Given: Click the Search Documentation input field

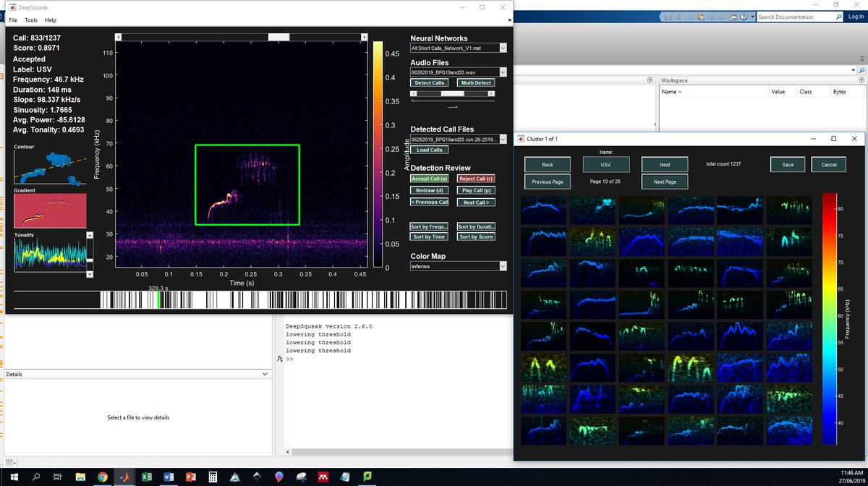Looking at the screenshot, I should pos(793,17).
